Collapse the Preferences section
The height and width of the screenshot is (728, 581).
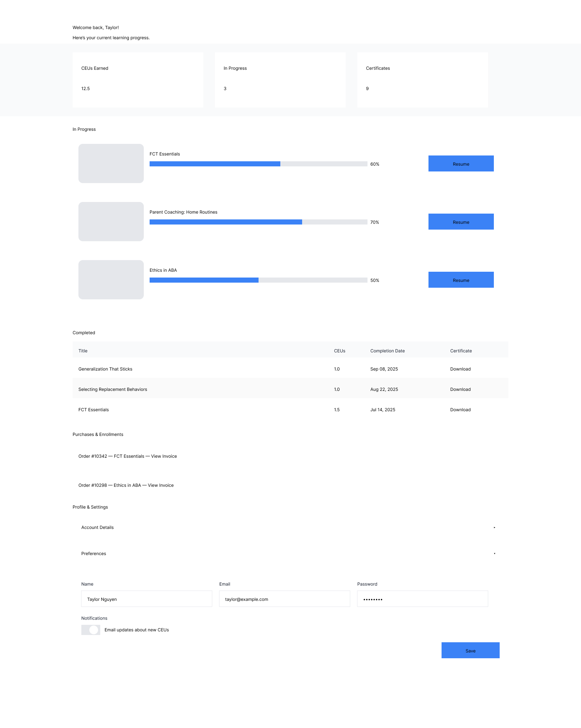click(94, 554)
